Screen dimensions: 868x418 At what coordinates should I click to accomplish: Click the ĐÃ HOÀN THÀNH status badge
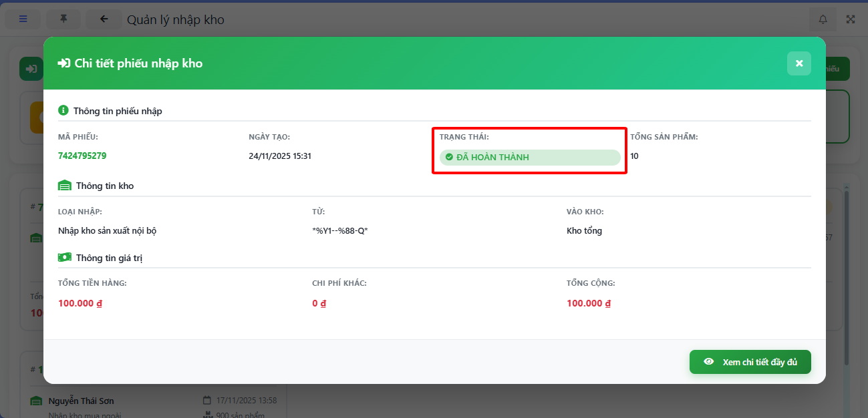pos(529,158)
